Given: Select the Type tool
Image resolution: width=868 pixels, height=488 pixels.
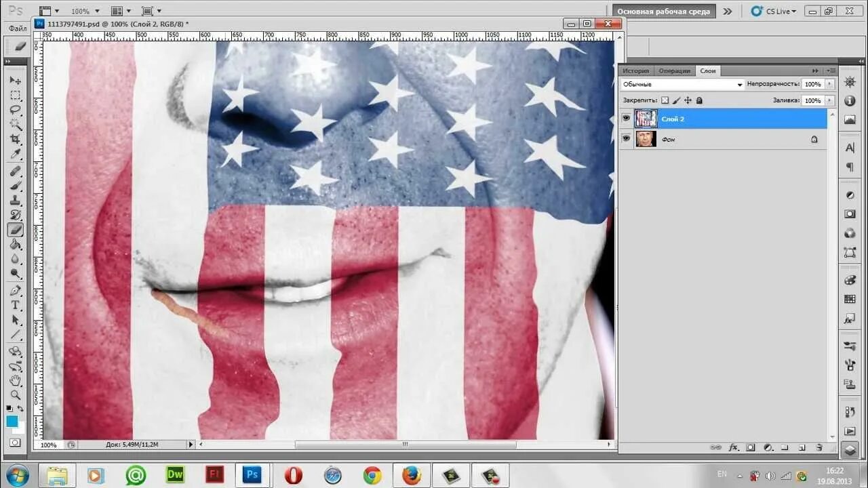Looking at the screenshot, I should coord(15,306).
